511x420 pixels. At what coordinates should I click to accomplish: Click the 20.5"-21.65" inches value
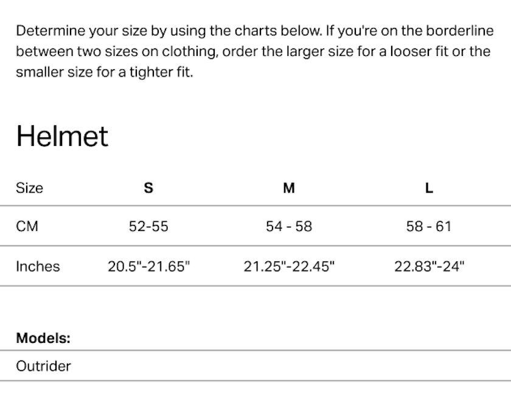148,266
